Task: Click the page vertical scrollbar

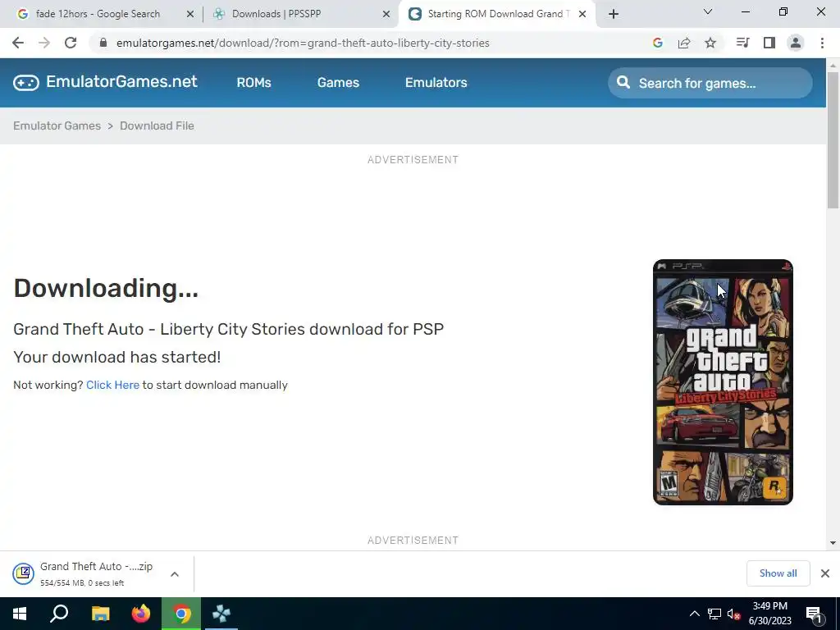Action: [833, 139]
